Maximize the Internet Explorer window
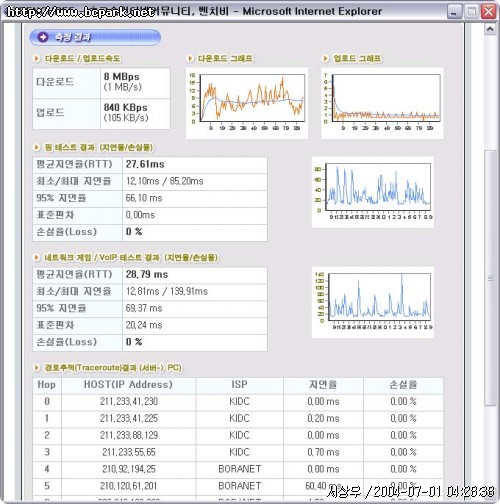 click(471, 12)
